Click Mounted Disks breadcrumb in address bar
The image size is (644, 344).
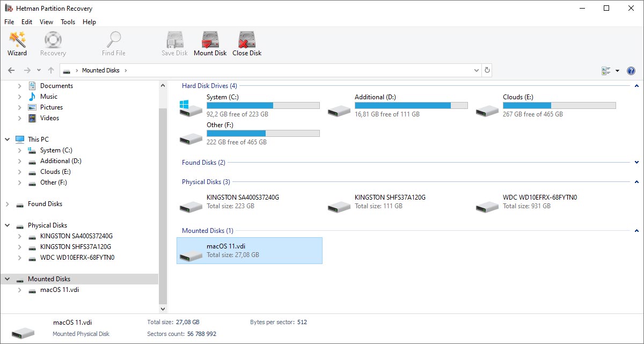click(x=101, y=70)
